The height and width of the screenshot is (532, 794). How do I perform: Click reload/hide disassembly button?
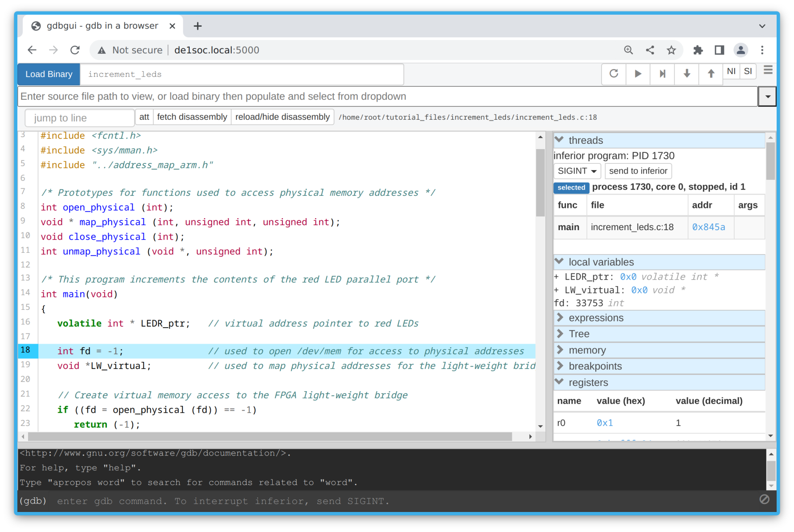(x=282, y=117)
